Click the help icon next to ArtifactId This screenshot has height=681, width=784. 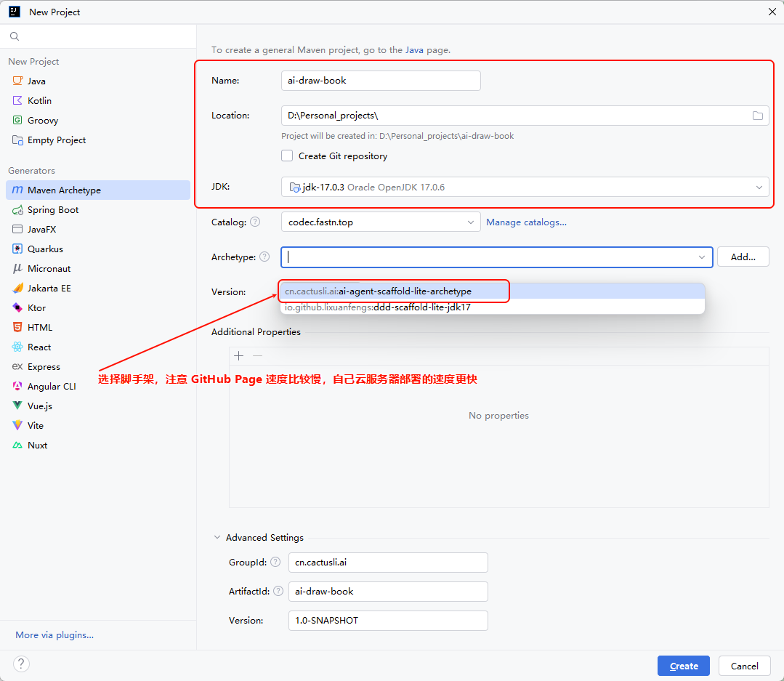[278, 591]
